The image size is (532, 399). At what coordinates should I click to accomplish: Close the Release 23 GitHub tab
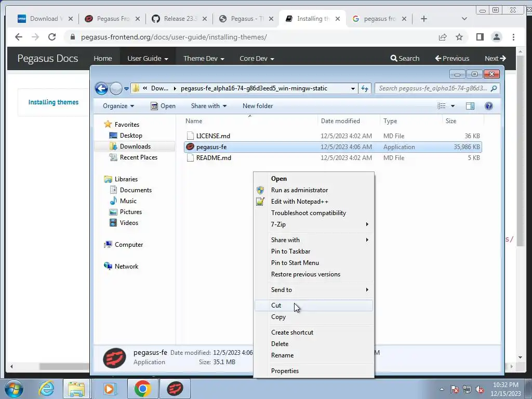coord(205,19)
